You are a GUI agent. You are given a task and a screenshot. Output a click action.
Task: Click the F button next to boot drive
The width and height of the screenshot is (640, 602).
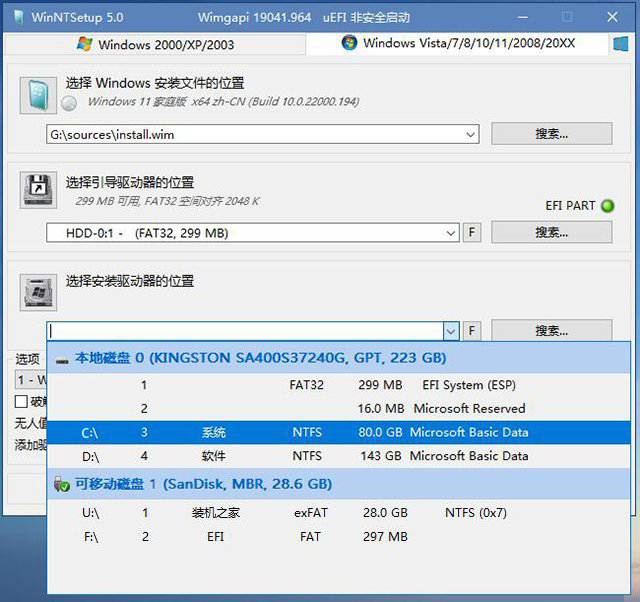pos(471,233)
